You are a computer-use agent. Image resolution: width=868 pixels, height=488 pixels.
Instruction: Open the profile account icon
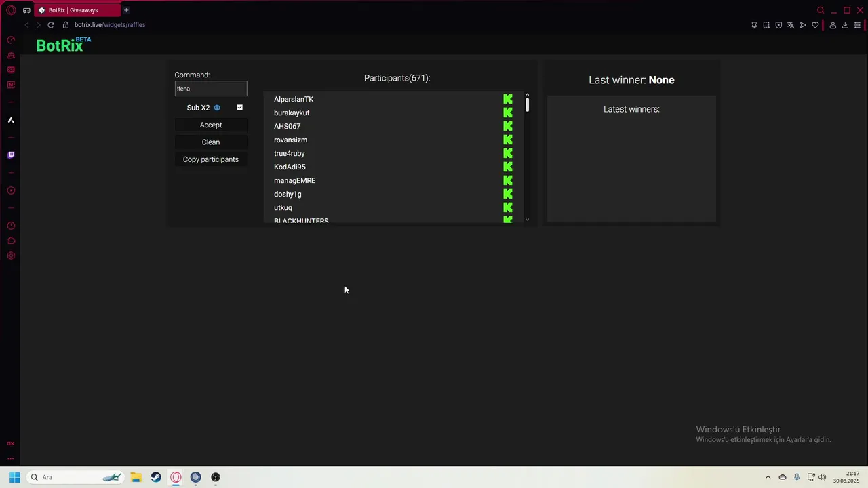(833, 25)
